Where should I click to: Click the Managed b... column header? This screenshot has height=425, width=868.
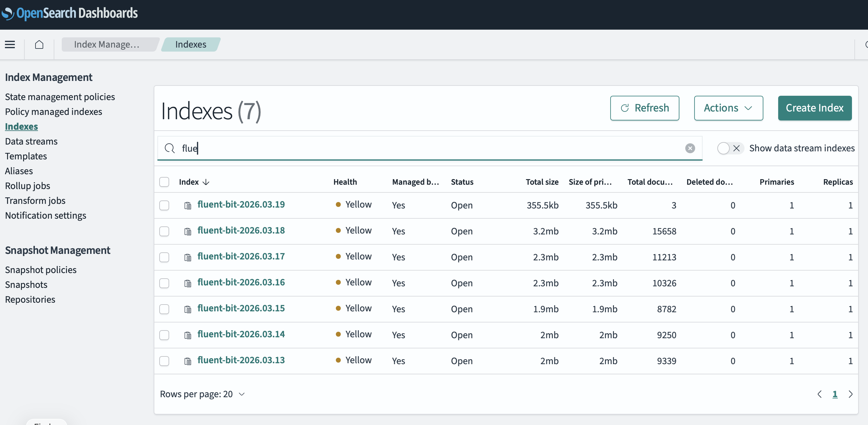click(x=415, y=182)
